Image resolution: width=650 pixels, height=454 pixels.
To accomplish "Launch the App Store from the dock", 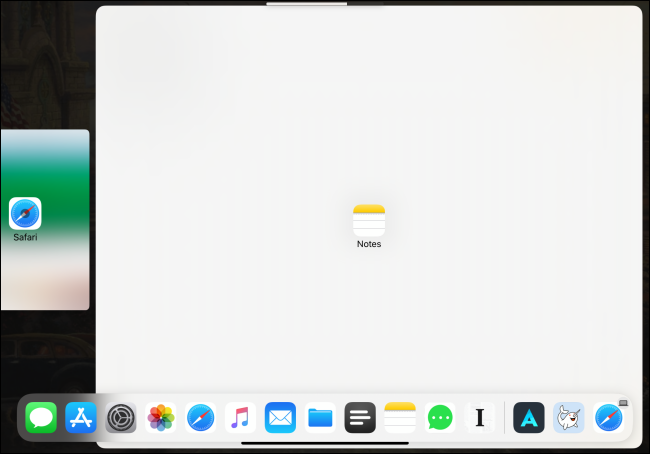I will coord(81,417).
